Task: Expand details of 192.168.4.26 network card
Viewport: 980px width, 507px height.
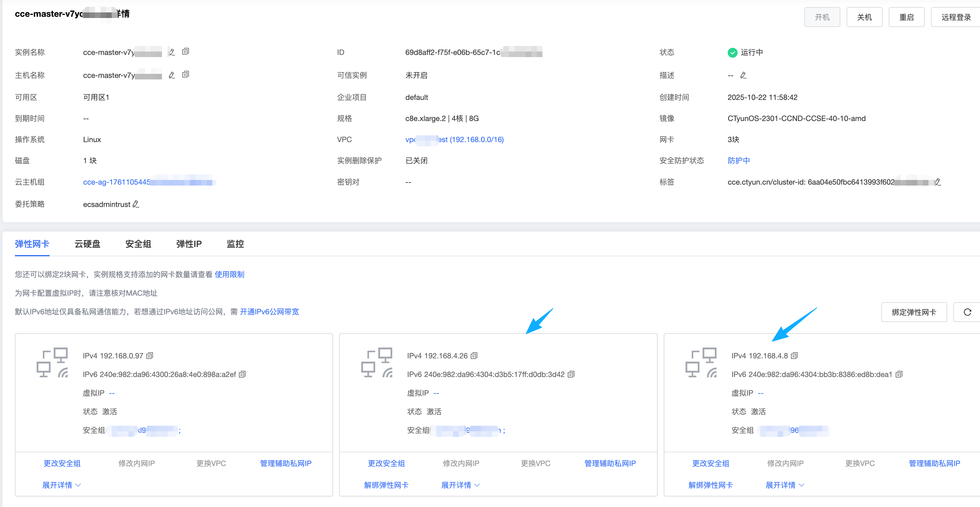Action: tap(460, 485)
